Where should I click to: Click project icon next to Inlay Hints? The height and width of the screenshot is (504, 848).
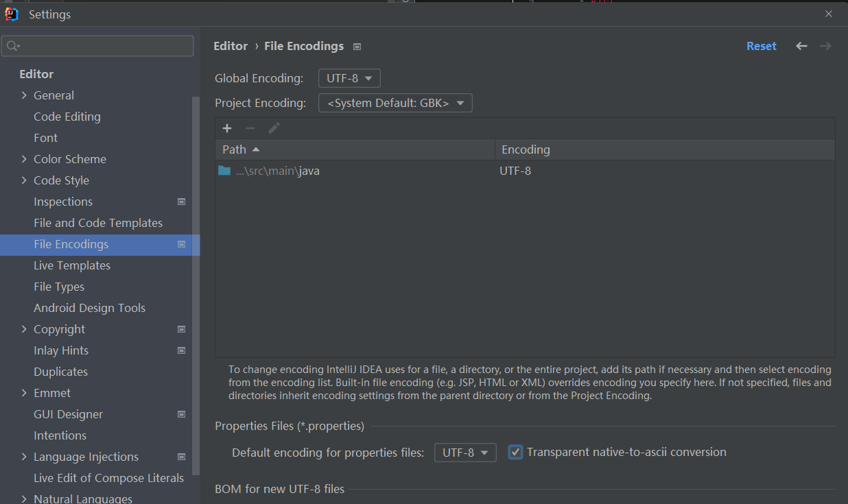182,350
